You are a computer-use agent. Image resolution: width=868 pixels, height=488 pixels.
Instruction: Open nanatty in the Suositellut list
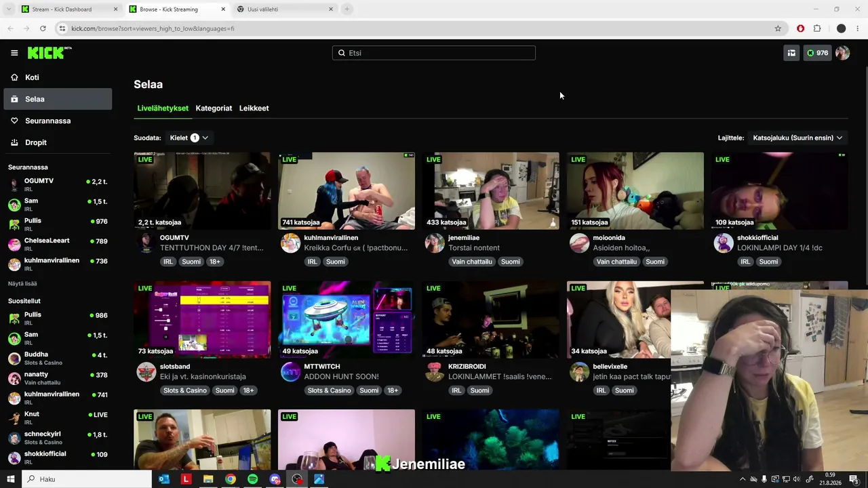[x=58, y=378]
